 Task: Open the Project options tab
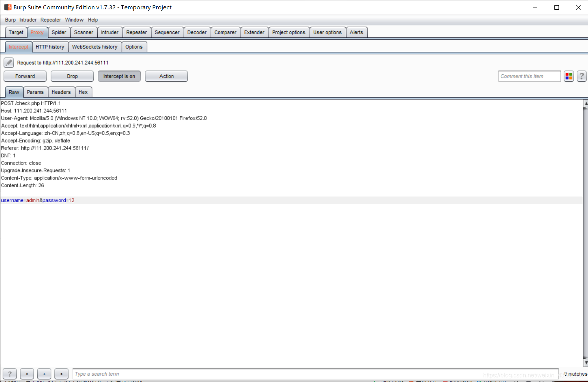[x=289, y=32]
